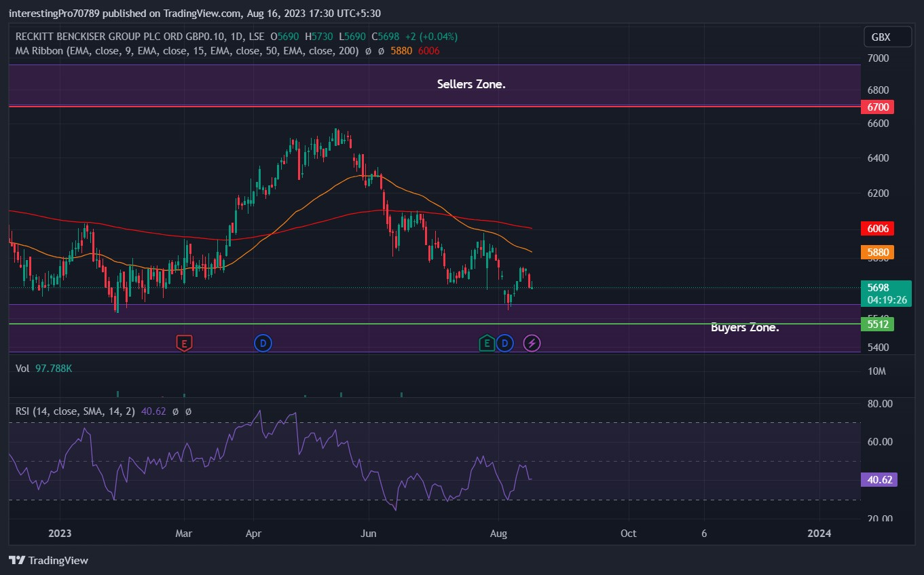The image size is (924, 575).
Task: Click the purple 40.62 RSI value label
Action: (x=880, y=480)
